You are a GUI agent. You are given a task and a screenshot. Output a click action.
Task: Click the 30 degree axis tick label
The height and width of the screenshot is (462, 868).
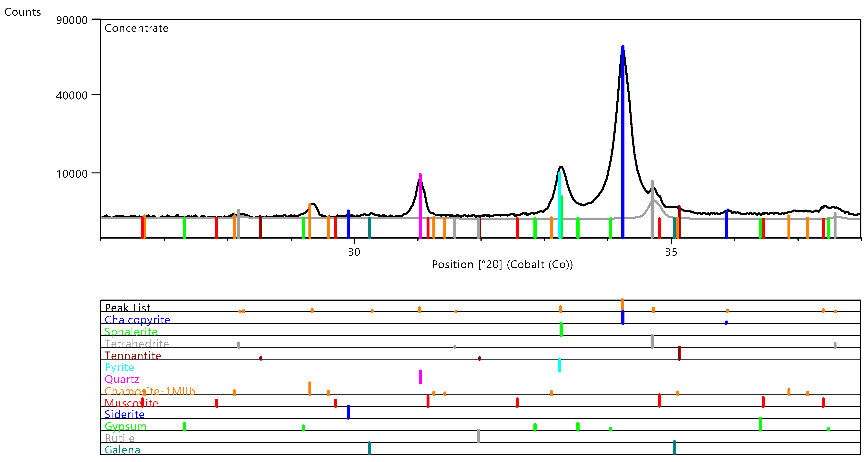coord(354,252)
